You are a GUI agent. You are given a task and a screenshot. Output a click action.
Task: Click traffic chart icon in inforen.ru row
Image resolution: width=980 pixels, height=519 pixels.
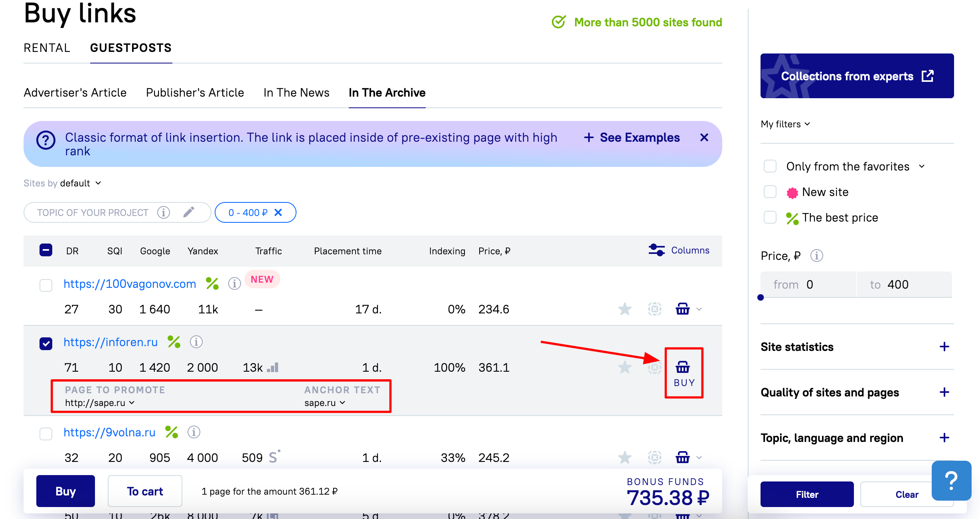[x=273, y=367]
